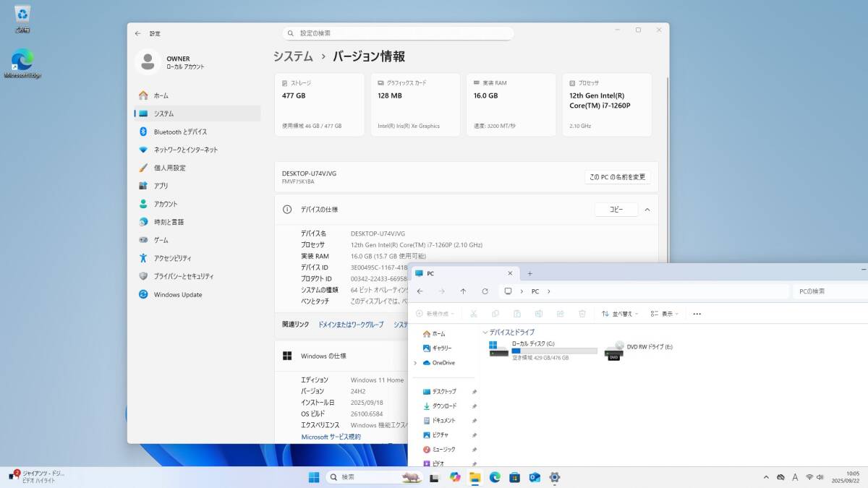This screenshot has width=868, height=488.
Task: Expand the OneDrive tree item
Action: coord(417,362)
